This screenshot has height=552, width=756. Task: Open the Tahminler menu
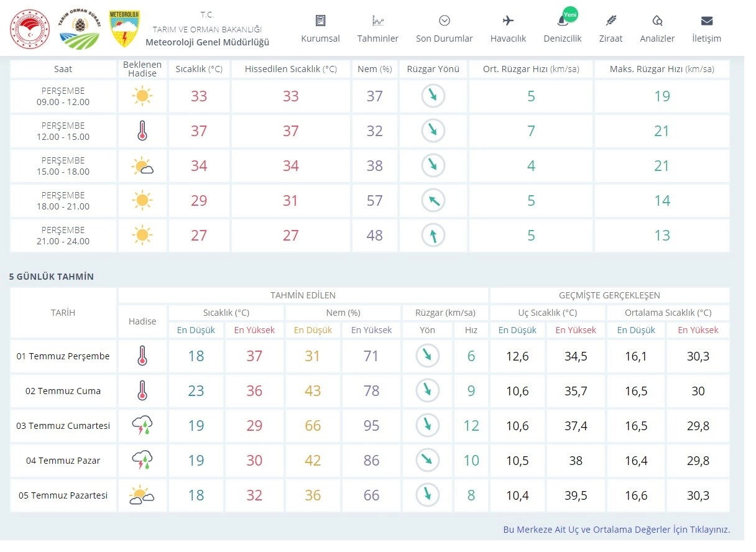pos(377,29)
